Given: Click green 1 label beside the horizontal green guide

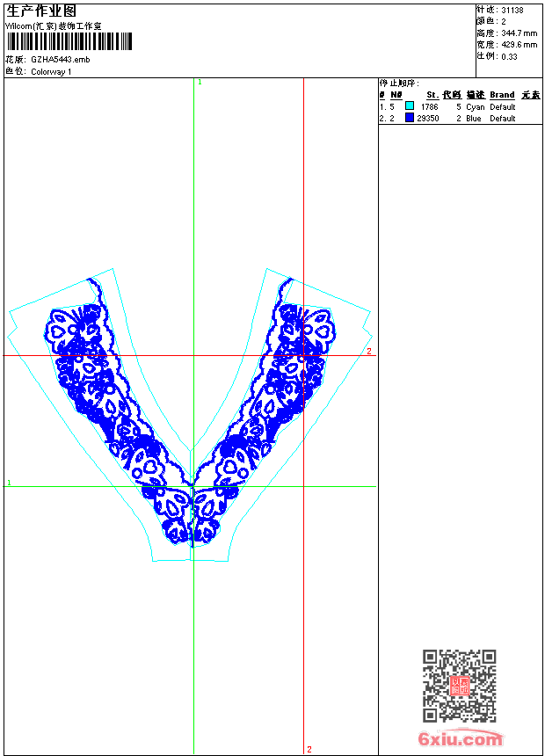Looking at the screenshot, I should coord(9,483).
